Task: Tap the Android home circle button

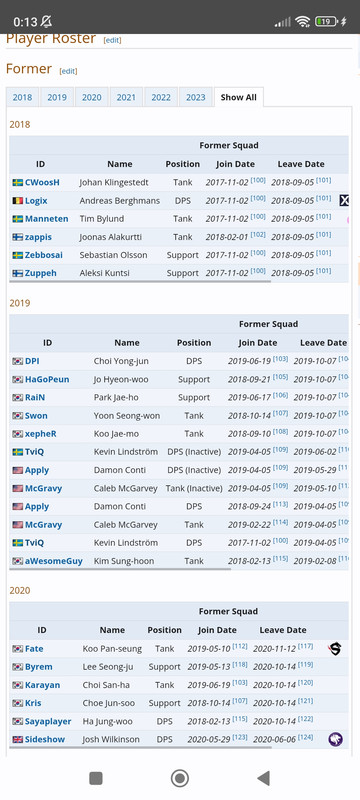Action: (x=179, y=778)
